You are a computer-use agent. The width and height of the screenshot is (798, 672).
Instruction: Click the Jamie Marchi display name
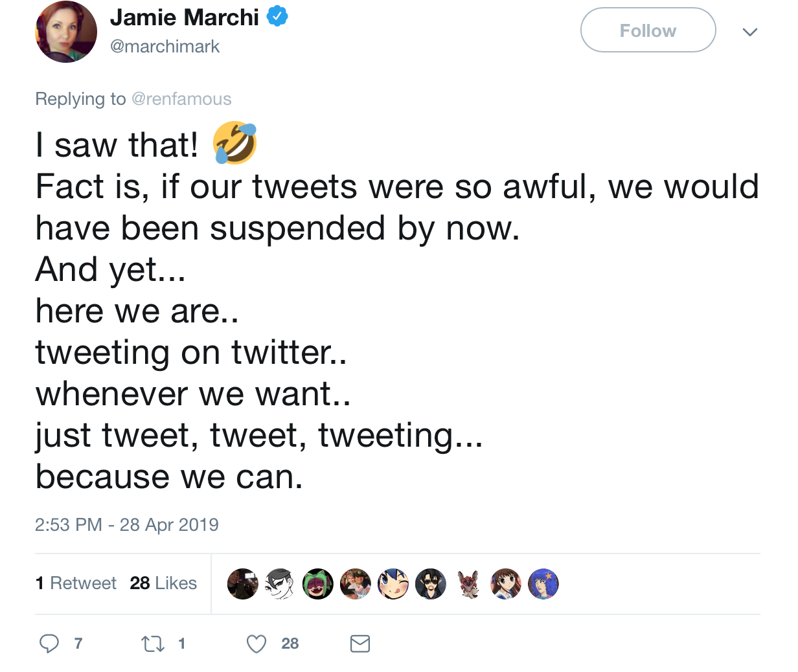(185, 17)
